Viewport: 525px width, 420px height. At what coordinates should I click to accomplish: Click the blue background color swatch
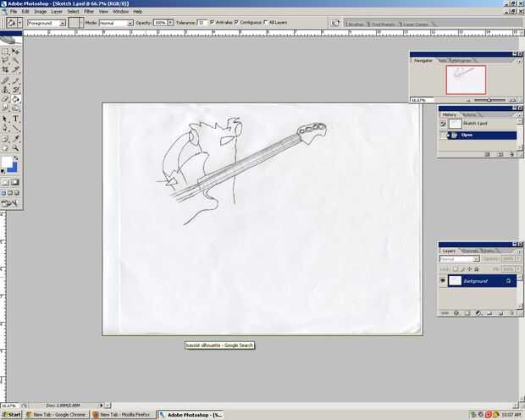tap(14, 169)
